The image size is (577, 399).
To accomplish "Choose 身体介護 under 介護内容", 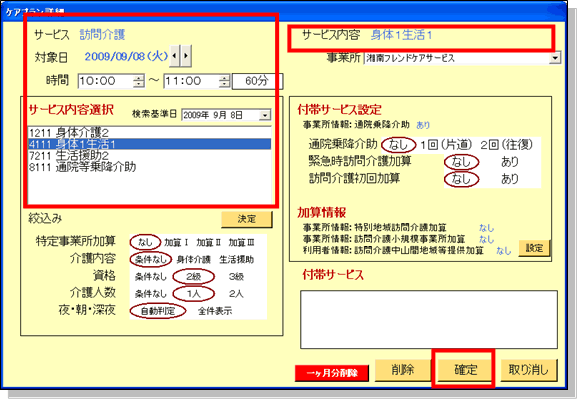I will pyautogui.click(x=194, y=259).
